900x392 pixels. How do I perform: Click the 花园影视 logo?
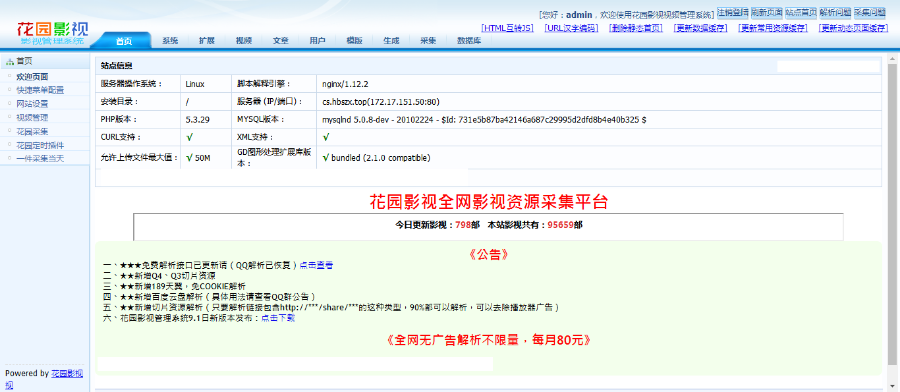point(52,33)
